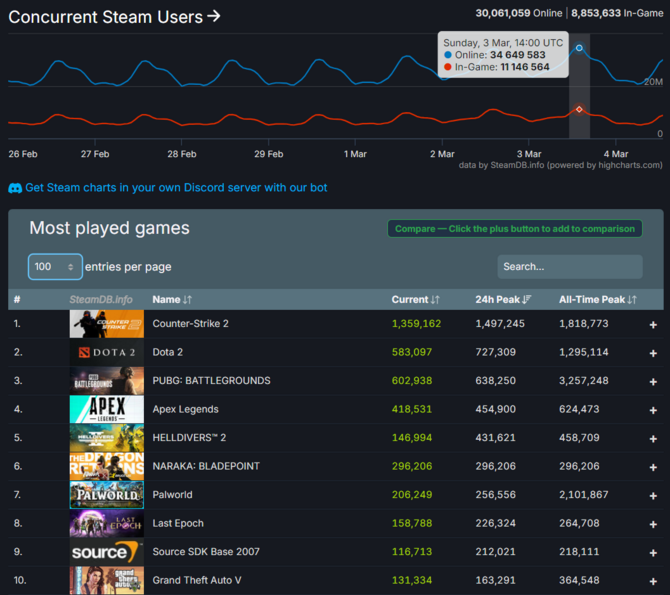The width and height of the screenshot is (670, 595).
Task: Click the 3 Mar axis label
Action: [529, 154]
